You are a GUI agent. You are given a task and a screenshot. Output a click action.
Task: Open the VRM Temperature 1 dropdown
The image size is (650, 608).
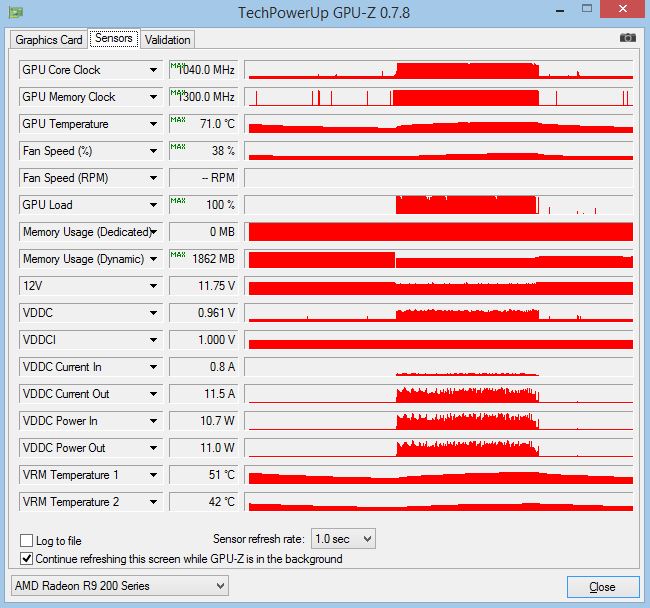pos(153,475)
